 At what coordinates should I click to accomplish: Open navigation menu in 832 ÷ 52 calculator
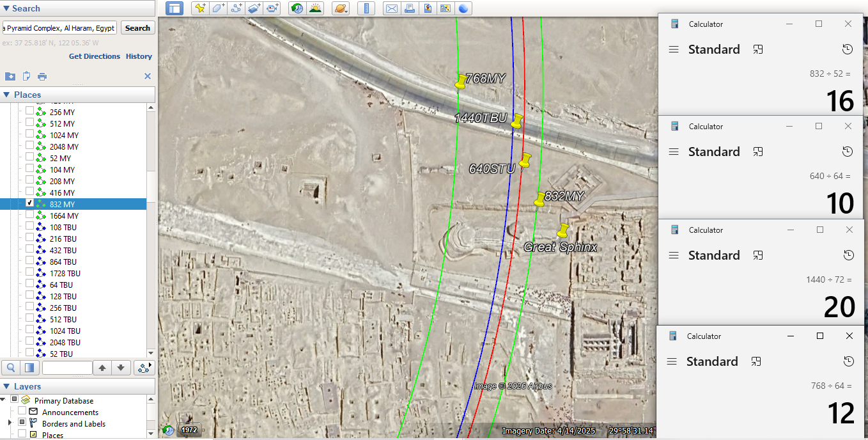(x=673, y=49)
